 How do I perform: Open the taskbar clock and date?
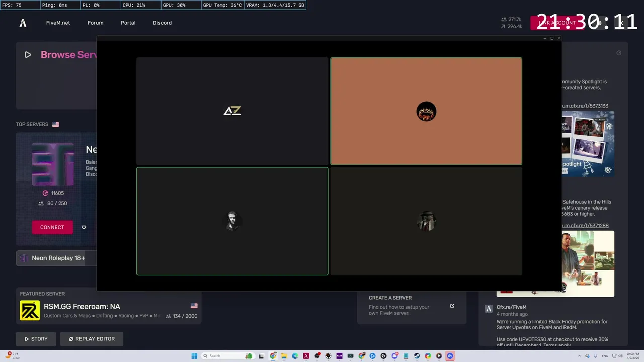coord(632,356)
